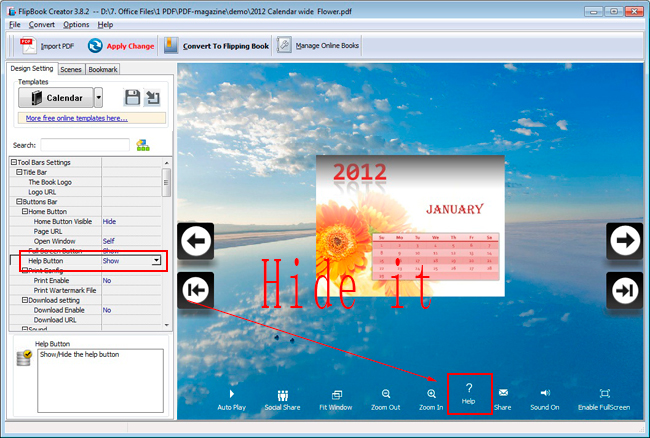650x438 pixels.
Task: Click the import template arrow icon
Action: pyautogui.click(x=152, y=98)
